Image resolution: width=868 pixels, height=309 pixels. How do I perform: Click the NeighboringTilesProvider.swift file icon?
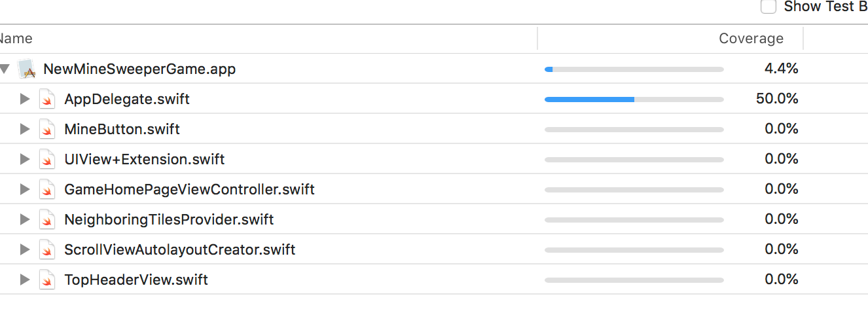(x=46, y=220)
